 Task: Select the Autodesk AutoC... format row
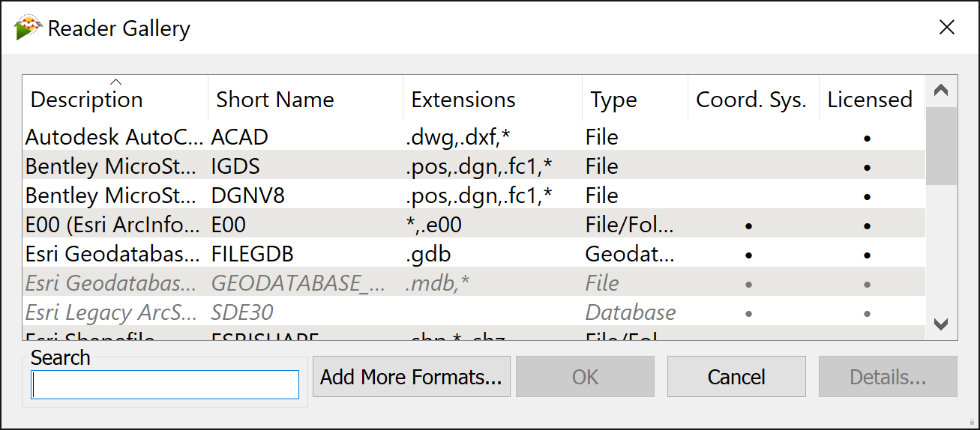tap(474, 137)
